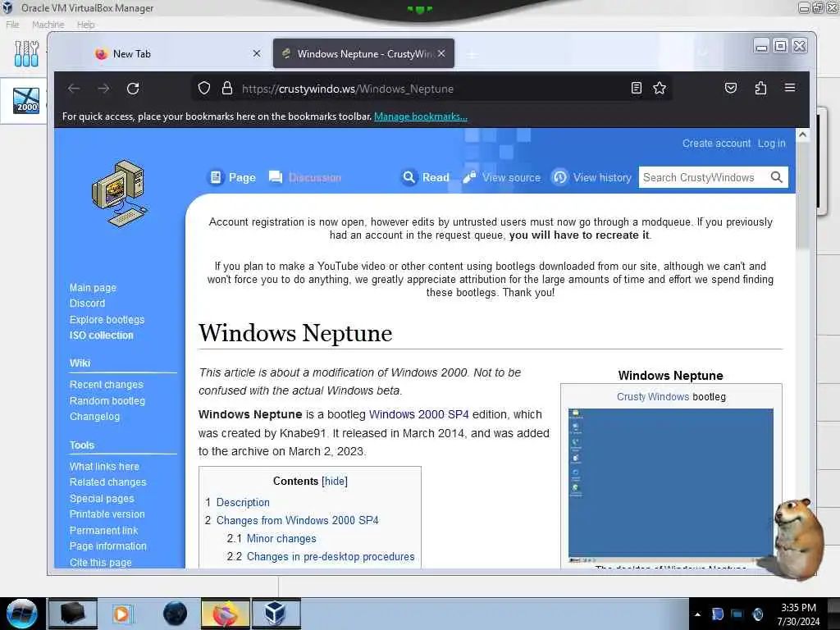View site security padlock info
Screen dimensions: 840x630
[x=227, y=88]
